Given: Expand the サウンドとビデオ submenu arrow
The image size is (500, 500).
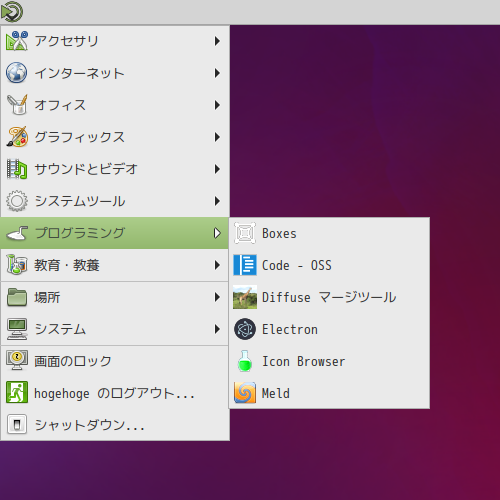Looking at the screenshot, I should coord(217,169).
